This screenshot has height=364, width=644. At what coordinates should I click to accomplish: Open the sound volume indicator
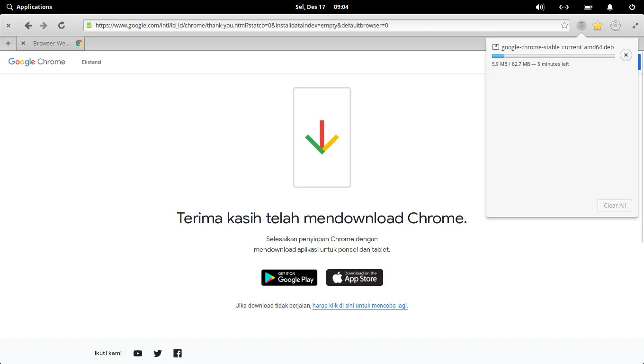point(540,7)
